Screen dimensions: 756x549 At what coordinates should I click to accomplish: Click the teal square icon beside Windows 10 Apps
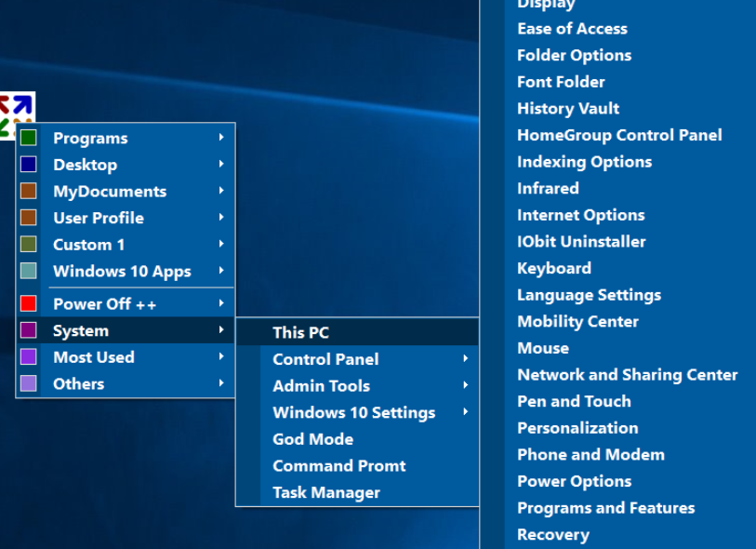29,271
